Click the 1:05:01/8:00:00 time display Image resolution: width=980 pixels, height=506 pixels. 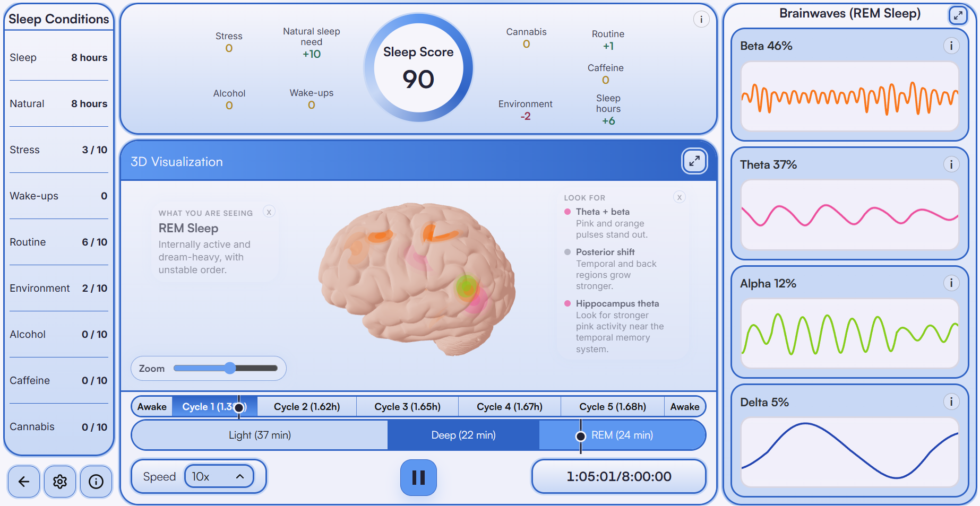pyautogui.click(x=619, y=476)
